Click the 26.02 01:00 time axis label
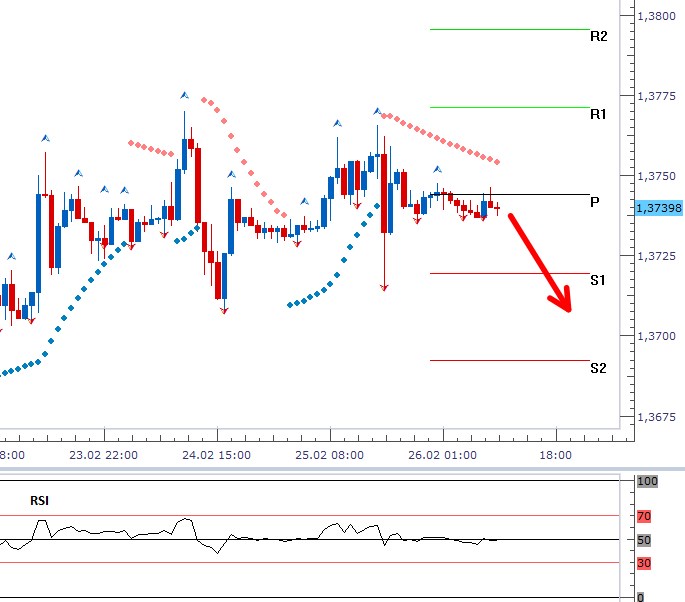This screenshot has width=685, height=602. coord(442,455)
